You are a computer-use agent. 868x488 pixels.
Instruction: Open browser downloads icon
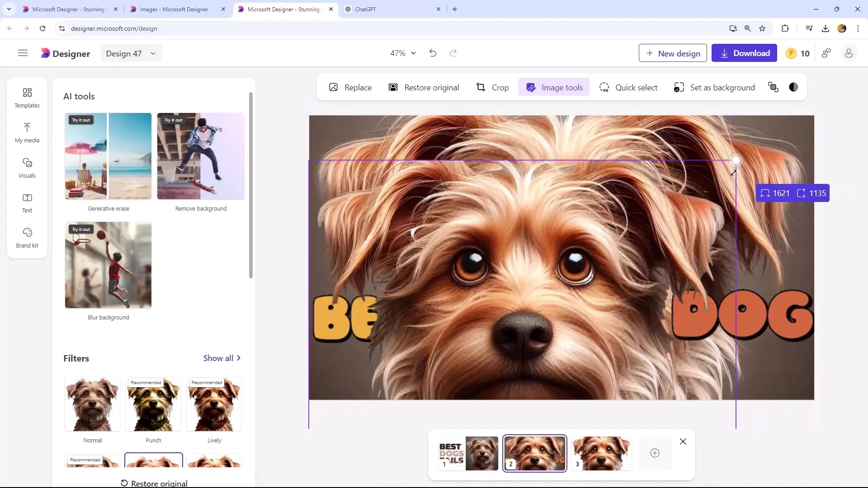[826, 28]
